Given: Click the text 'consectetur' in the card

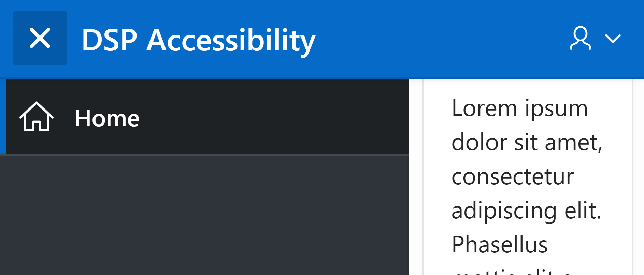Looking at the screenshot, I should pos(513,176).
